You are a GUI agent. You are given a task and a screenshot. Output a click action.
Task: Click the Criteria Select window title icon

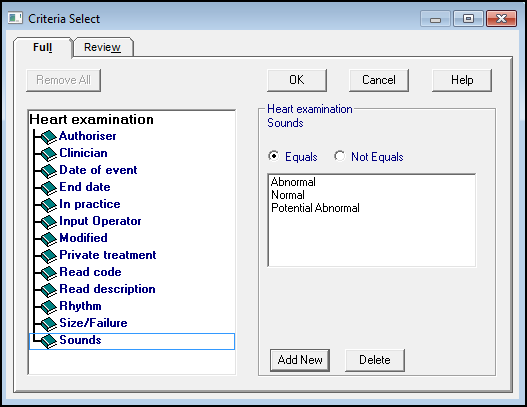click(x=15, y=18)
